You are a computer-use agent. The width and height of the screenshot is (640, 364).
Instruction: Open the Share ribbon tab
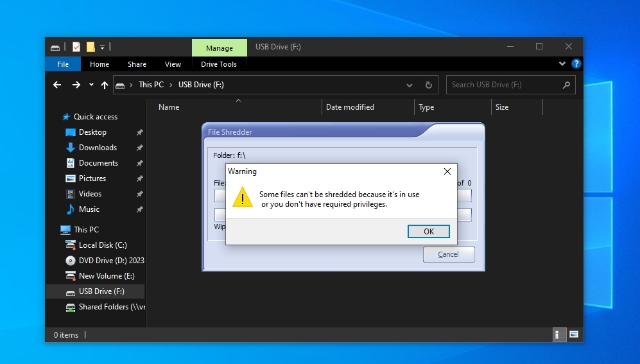[x=137, y=64]
